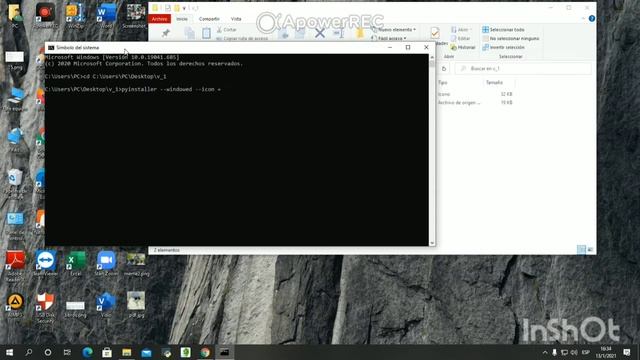Click the Delete X icon in ribbon
This screenshot has height=360, width=640.
tap(320, 33)
